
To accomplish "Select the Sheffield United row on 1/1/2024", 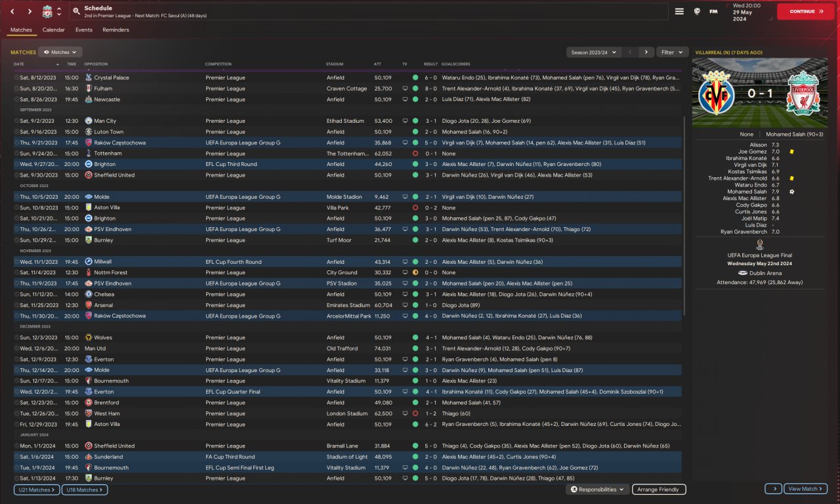I will (348, 446).
